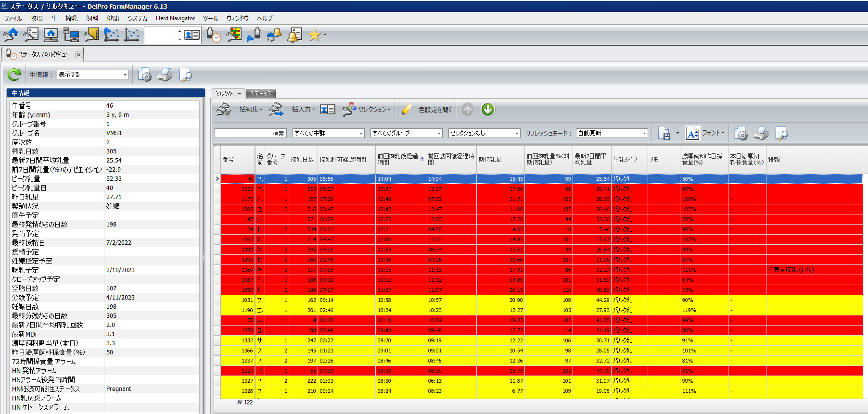This screenshot has width=868, height=414.
Task: Open the すべての牛群 dropdown
Action: [x=361, y=133]
